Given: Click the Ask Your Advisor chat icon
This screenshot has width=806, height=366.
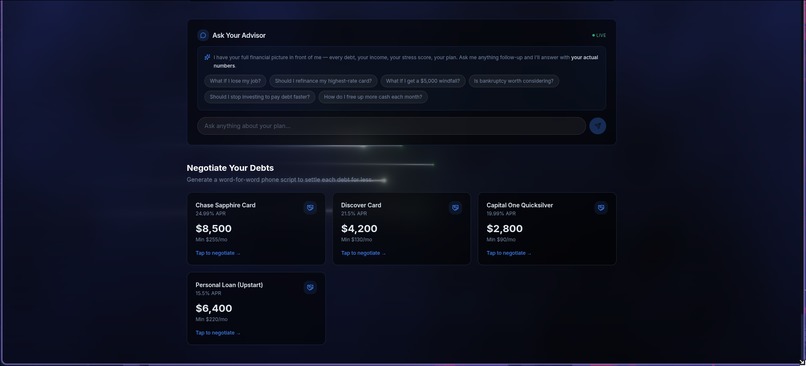Looking at the screenshot, I should click(203, 35).
